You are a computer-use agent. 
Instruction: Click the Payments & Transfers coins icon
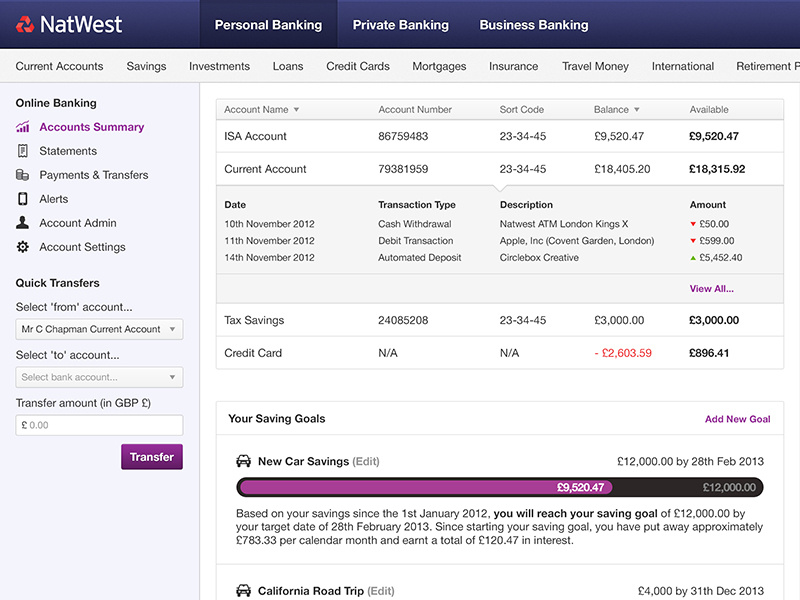click(x=22, y=175)
